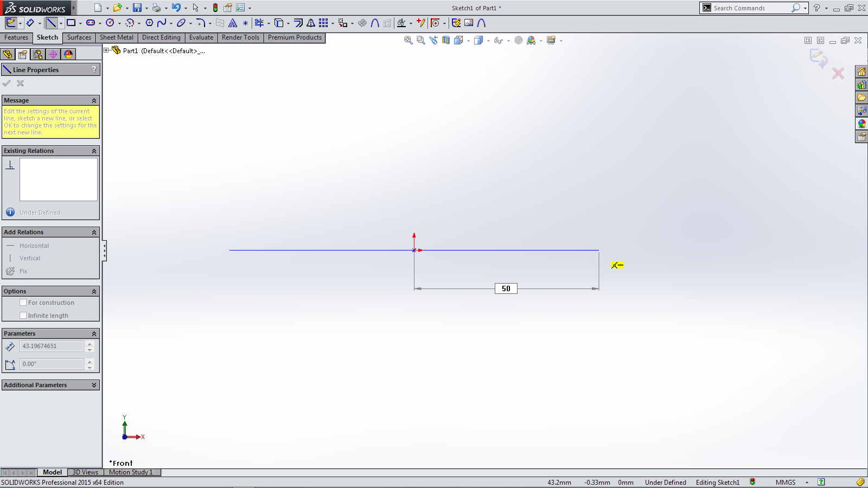This screenshot has height=488, width=868.
Task: Add the Horizontal relation
Action: click(x=34, y=246)
